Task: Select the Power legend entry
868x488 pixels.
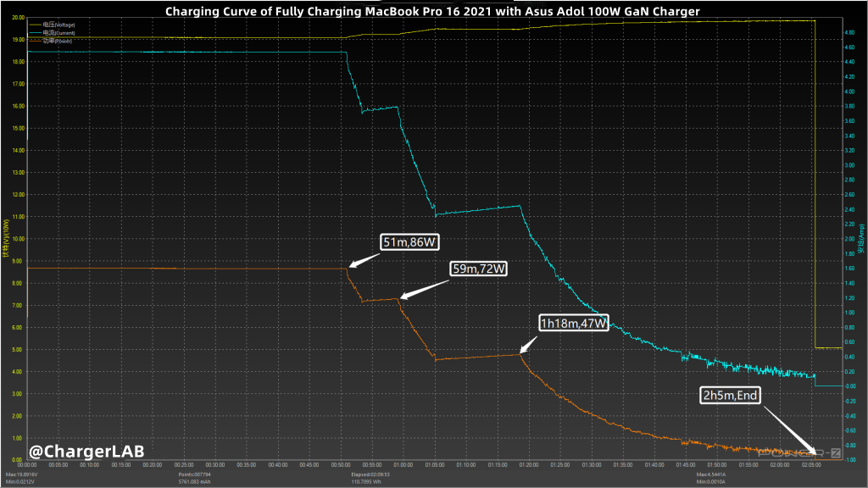Action: (50, 41)
